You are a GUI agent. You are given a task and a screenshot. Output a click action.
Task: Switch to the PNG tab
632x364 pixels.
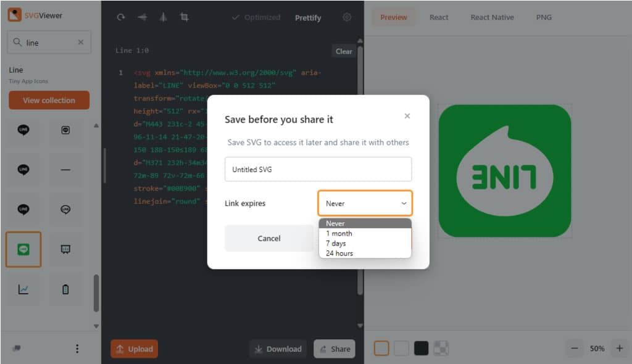pyautogui.click(x=544, y=17)
